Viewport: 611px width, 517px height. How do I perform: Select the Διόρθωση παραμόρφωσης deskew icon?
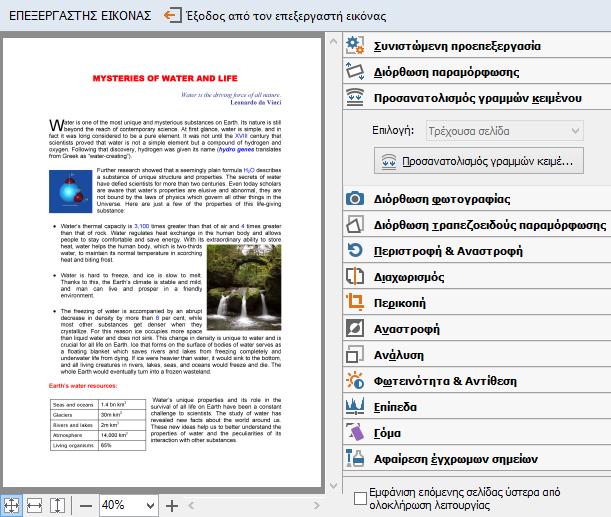point(355,71)
